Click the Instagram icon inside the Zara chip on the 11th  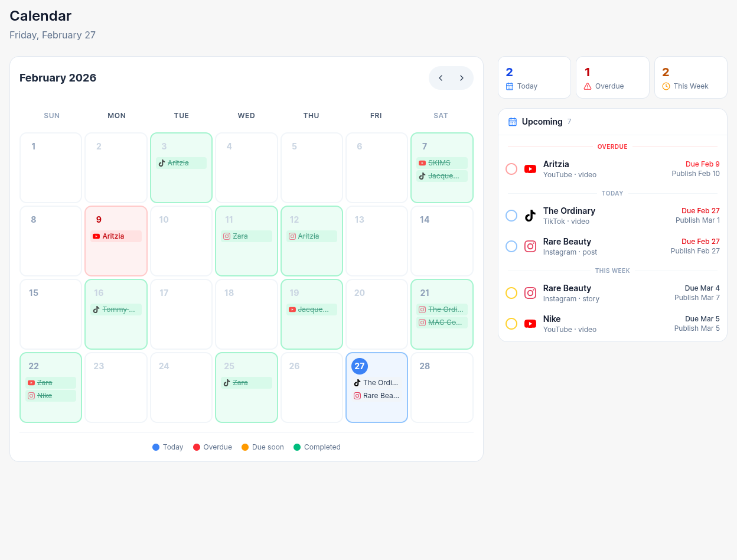click(x=226, y=236)
